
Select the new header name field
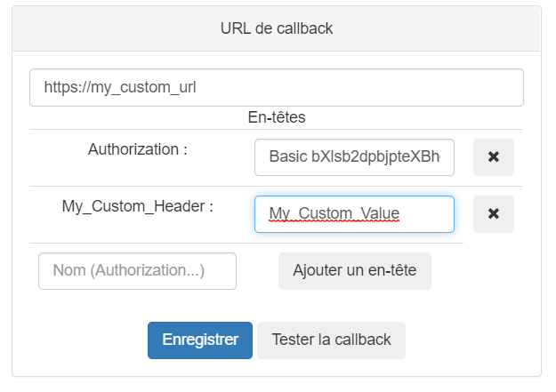[137, 271]
